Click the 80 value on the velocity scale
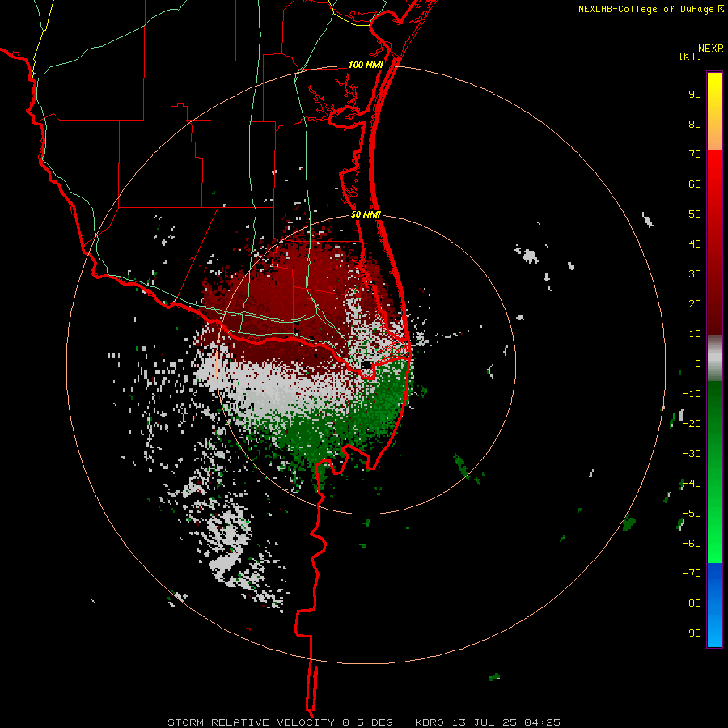 tap(695, 125)
